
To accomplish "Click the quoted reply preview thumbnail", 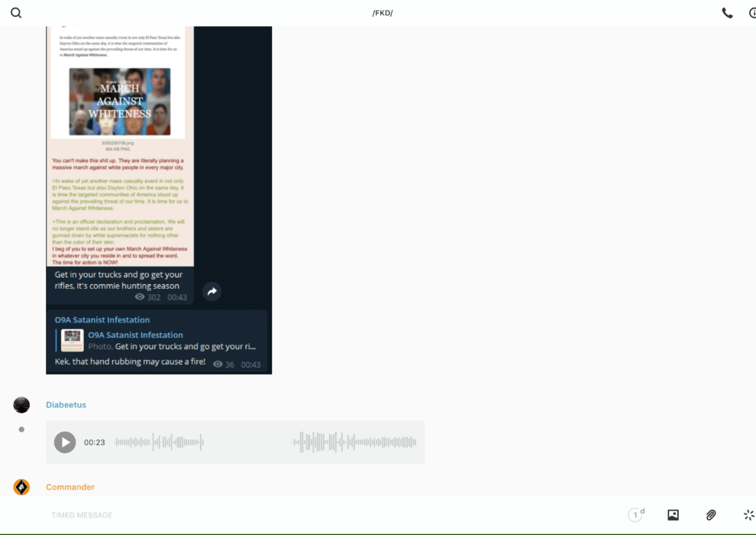I will pos(73,341).
